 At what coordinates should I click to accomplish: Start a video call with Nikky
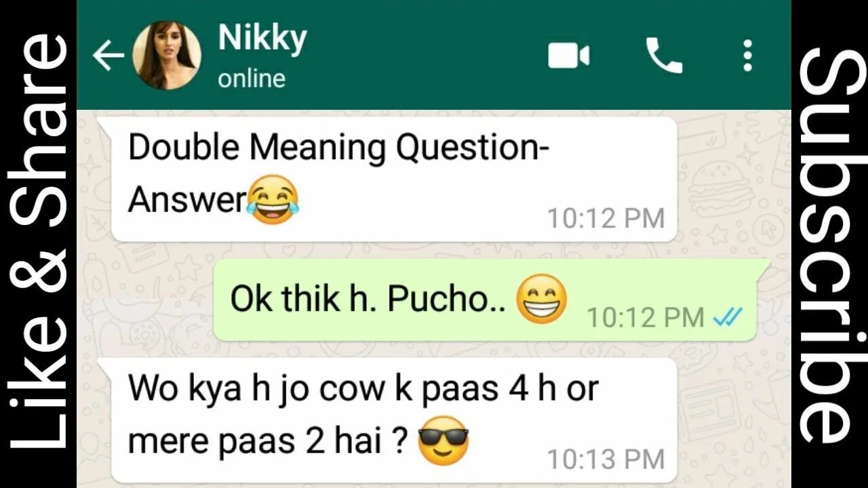coord(568,56)
